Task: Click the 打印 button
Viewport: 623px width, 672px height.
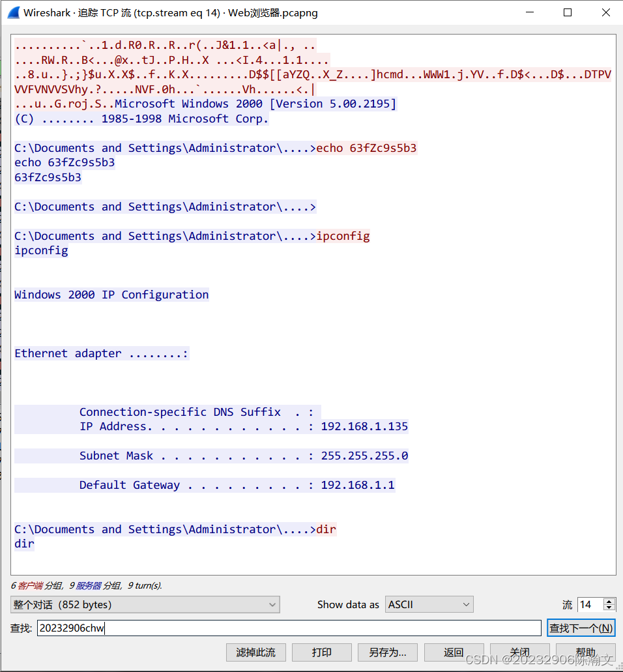Action: [x=321, y=652]
